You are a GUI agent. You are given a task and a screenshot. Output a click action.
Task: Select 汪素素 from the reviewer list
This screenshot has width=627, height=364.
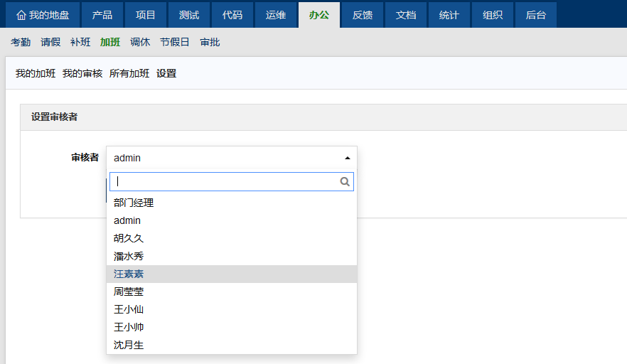[129, 274]
